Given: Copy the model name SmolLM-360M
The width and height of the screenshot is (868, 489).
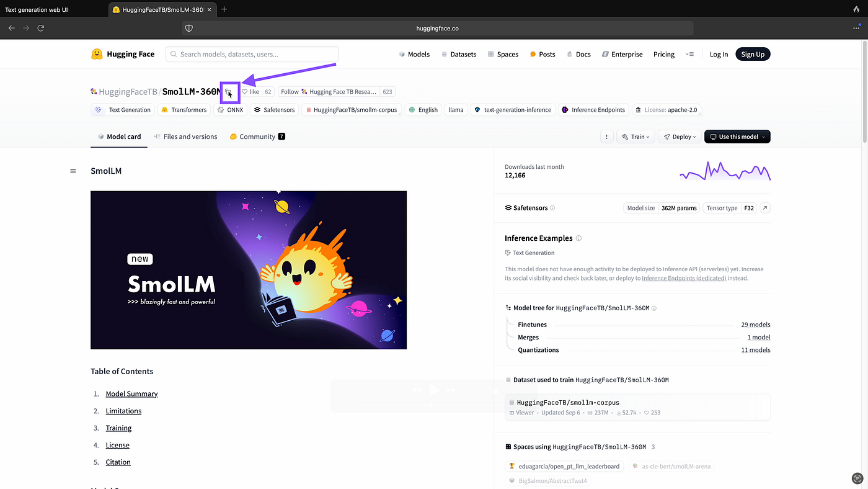Looking at the screenshot, I should [x=228, y=92].
